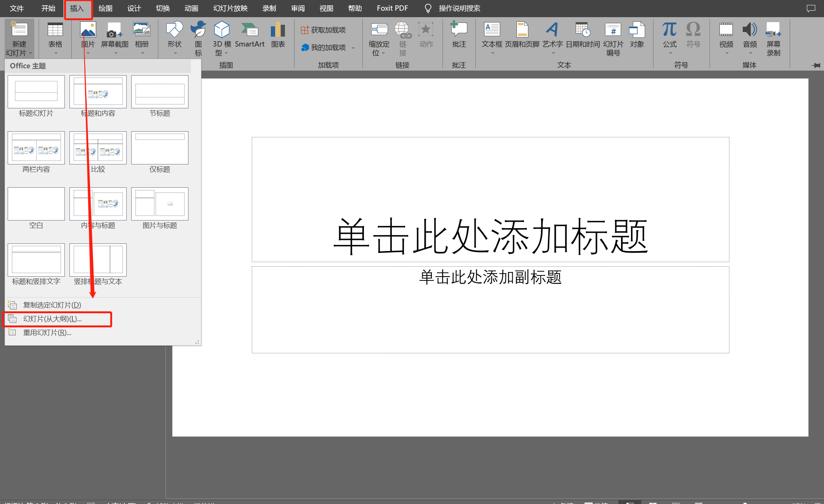Choose Title and Vertical Text (标题和竖排文字) layout
The width and height of the screenshot is (824, 504).
[x=36, y=264]
